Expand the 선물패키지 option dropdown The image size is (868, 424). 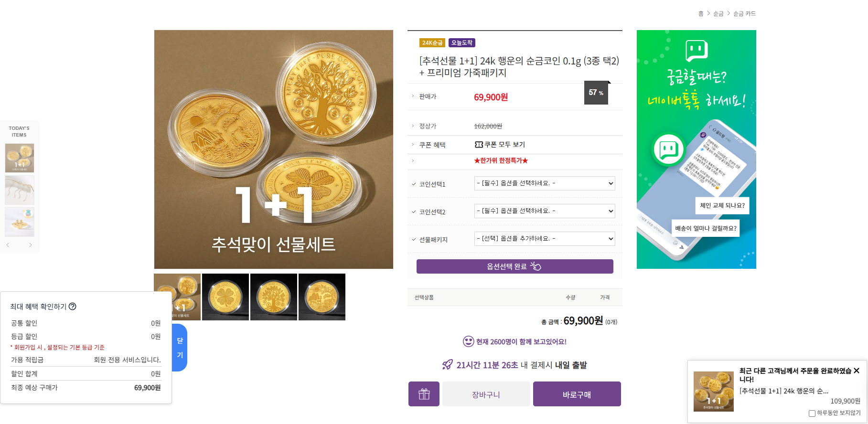(544, 239)
